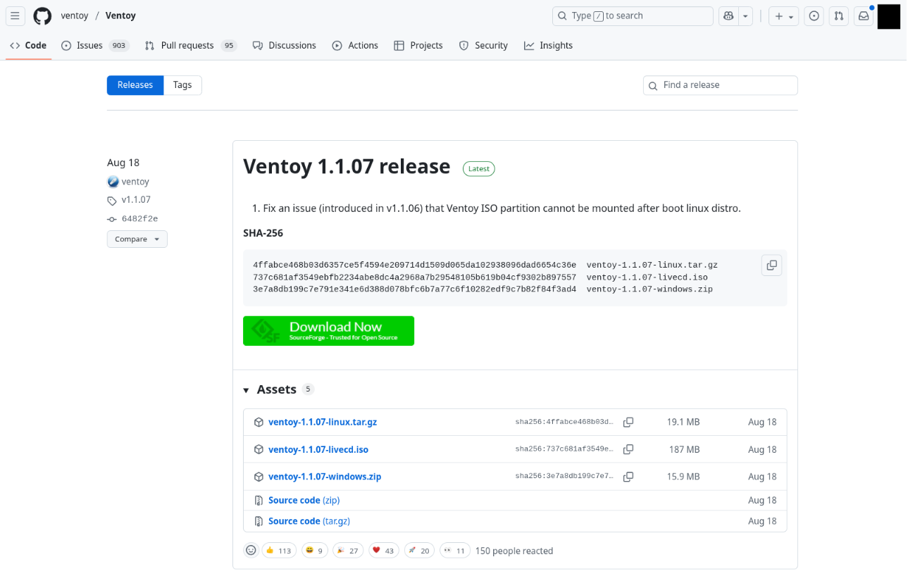Screen dimensions: 908x588
Task: Download ventoy-1.1.07-windows.zip asset
Action: [324, 477]
